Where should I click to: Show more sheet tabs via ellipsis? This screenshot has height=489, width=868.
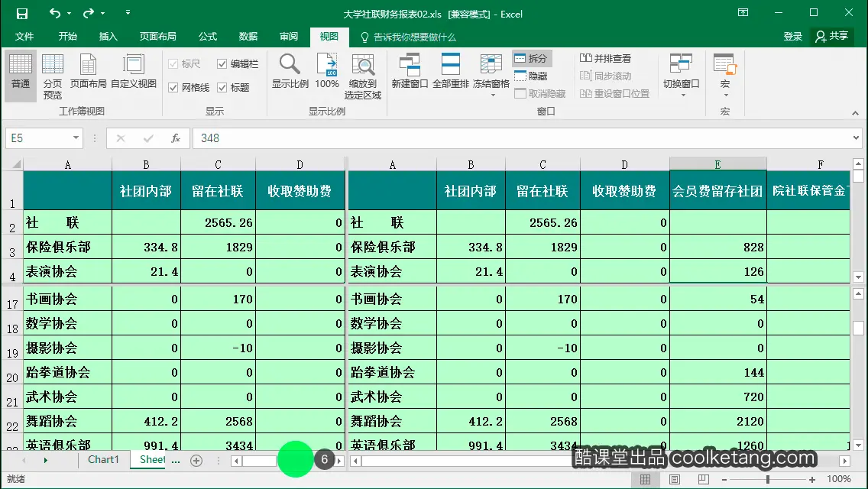click(176, 461)
